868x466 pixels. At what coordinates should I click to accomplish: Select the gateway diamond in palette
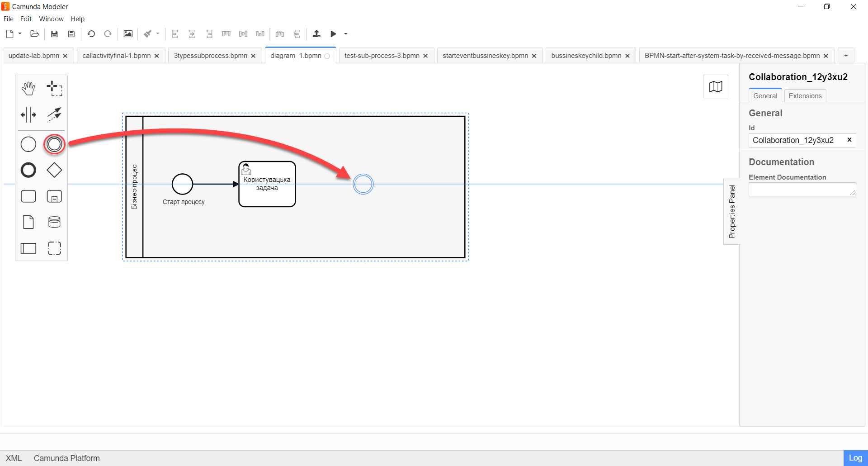pyautogui.click(x=54, y=170)
